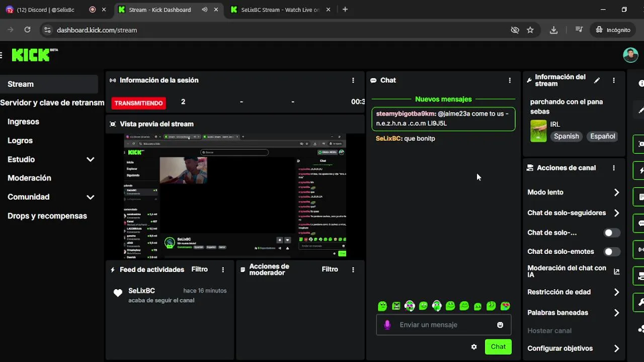Open a new browser tab
Screen dimensions: 644x362
point(345,10)
